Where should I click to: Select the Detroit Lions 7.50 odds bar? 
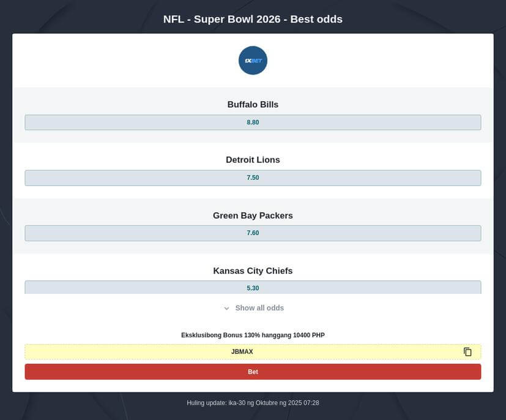point(253,177)
